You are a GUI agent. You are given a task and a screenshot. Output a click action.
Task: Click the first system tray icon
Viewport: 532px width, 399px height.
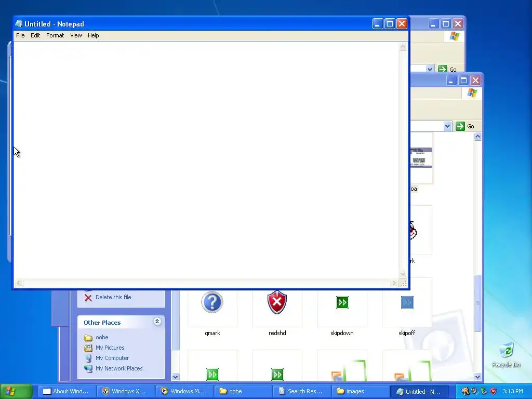click(465, 391)
